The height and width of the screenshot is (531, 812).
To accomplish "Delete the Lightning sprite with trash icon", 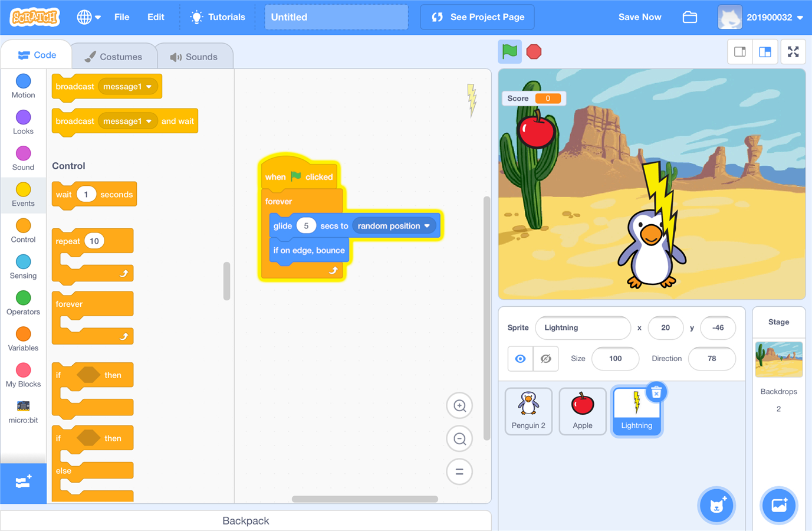I will coord(656,392).
